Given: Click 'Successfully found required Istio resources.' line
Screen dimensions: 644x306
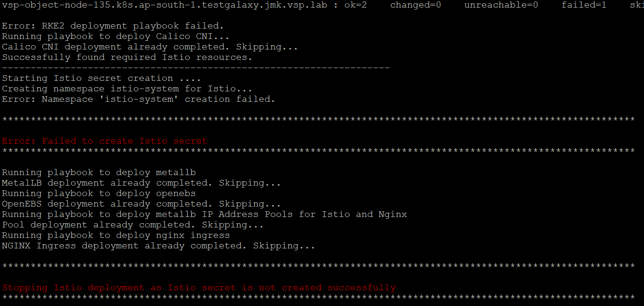Looking at the screenshot, I should [127, 57].
